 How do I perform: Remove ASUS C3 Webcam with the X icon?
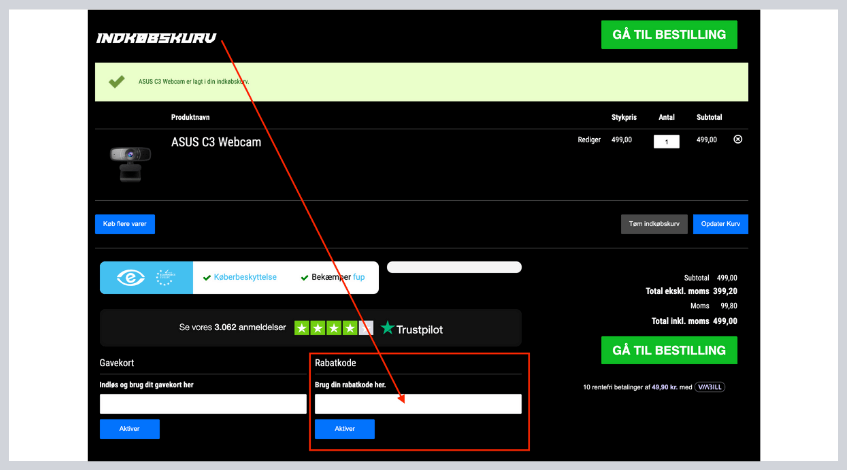pyautogui.click(x=738, y=140)
